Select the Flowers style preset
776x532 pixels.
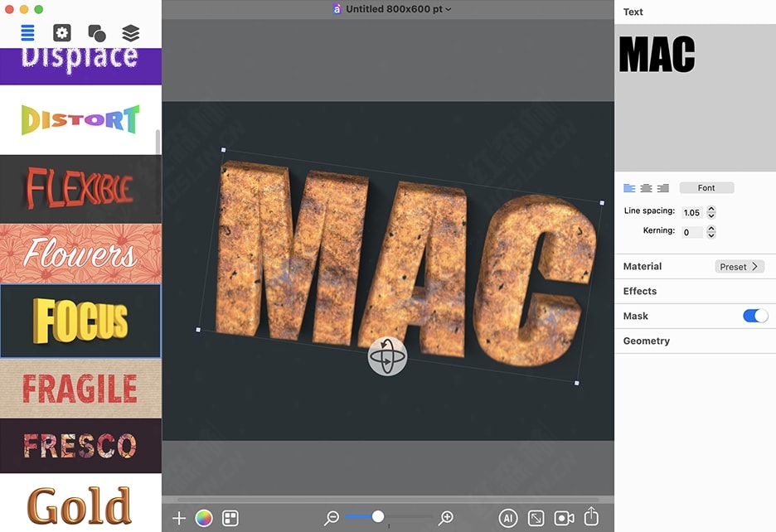tap(80, 254)
